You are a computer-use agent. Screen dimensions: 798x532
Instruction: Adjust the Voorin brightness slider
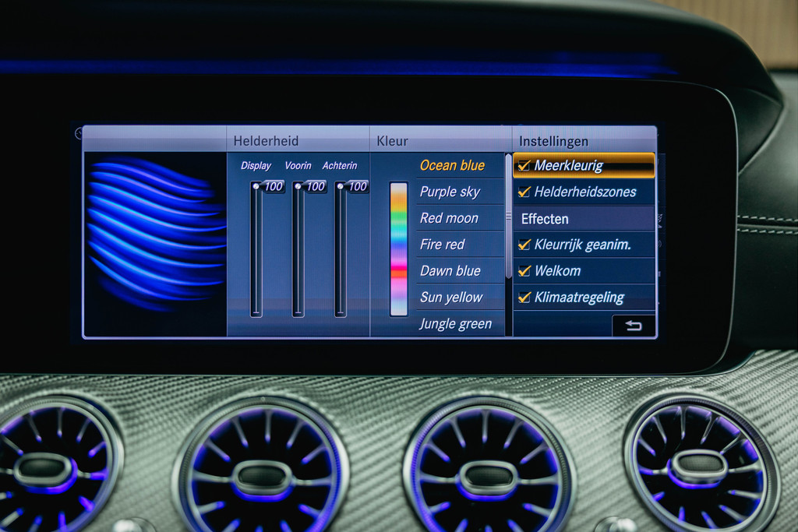pyautogui.click(x=298, y=249)
